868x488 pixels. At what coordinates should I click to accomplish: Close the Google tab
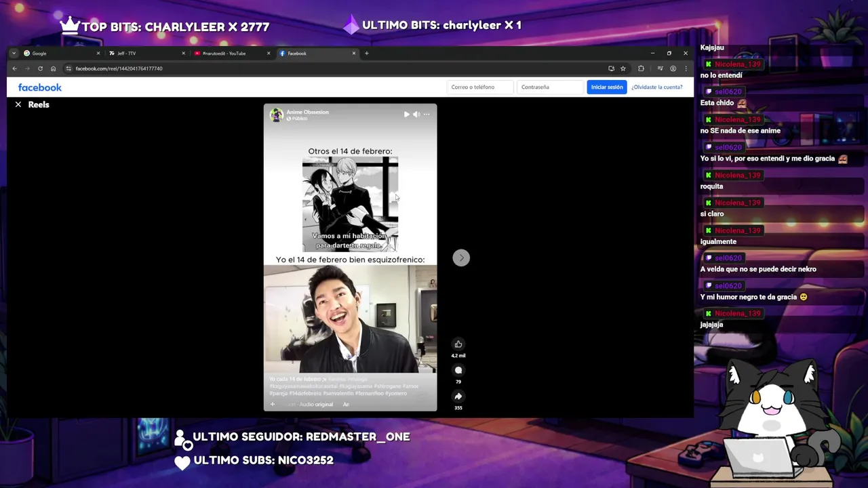click(x=98, y=54)
